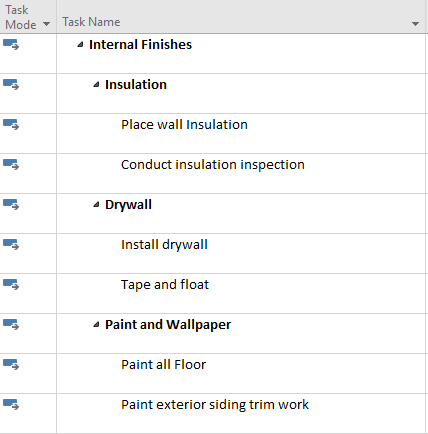This screenshot has height=434, width=428.
Task: Click task mode icon for Conduct insulation inspection
Action: tap(11, 164)
